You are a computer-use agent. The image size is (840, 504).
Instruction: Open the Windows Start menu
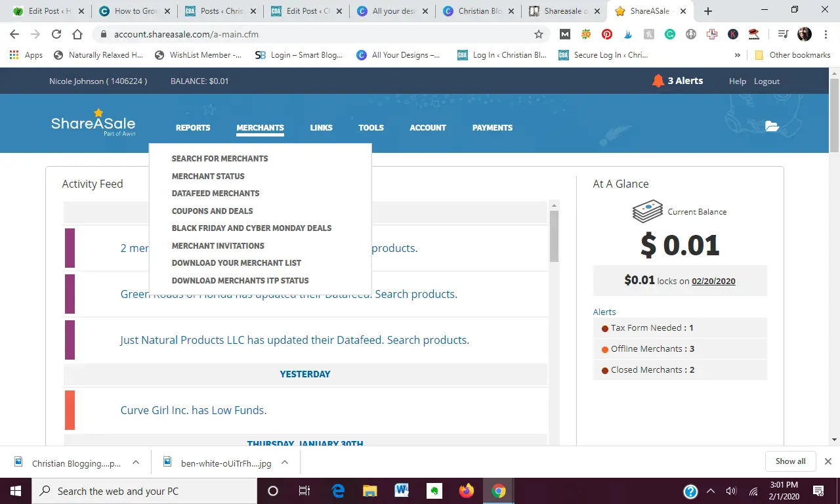16,491
